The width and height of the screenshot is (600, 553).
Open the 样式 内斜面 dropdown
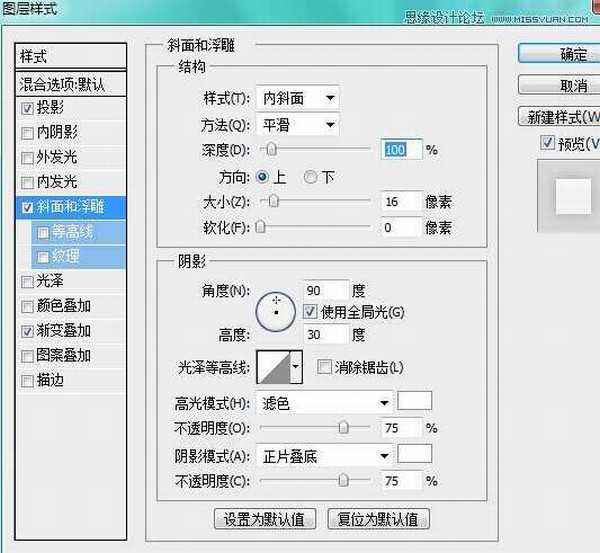297,98
